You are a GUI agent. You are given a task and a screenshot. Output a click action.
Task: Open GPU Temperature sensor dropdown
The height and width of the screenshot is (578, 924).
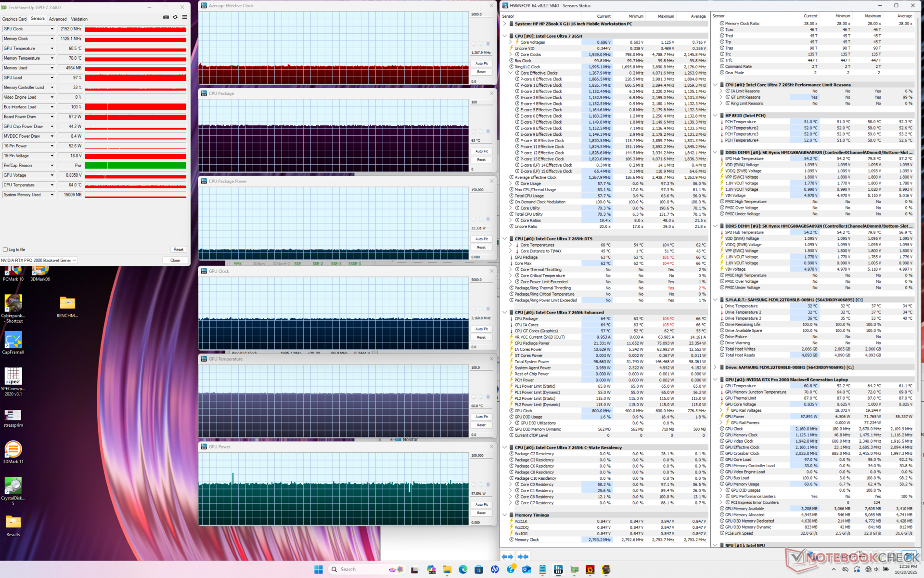pyautogui.click(x=52, y=49)
